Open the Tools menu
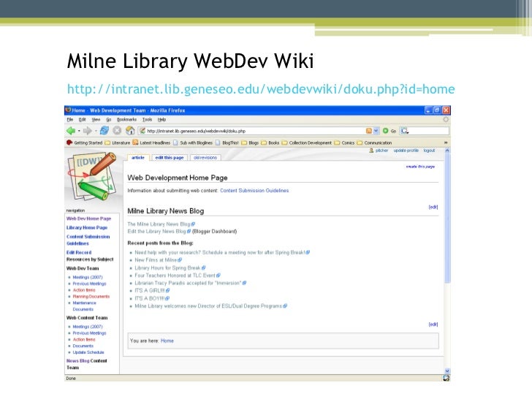 pyautogui.click(x=148, y=119)
